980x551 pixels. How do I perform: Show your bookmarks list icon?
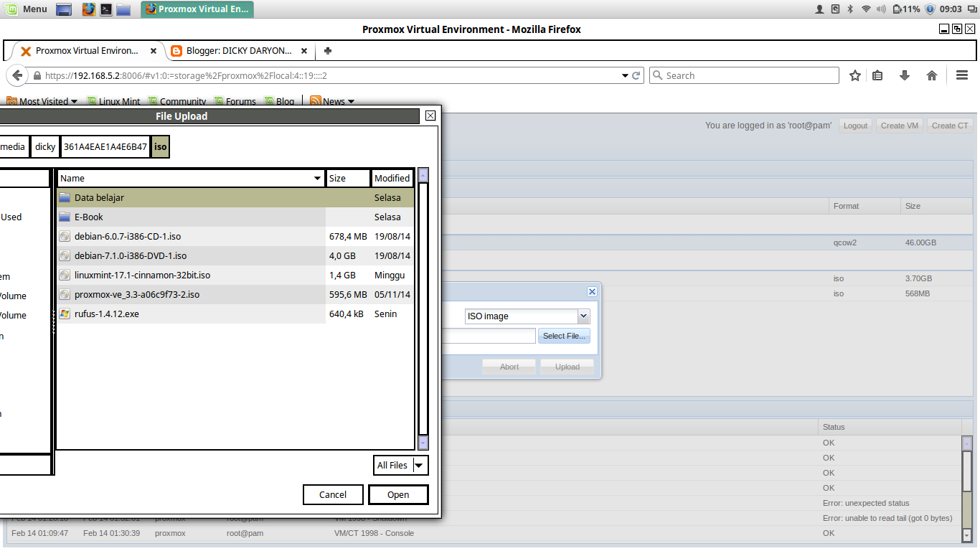pos(877,75)
